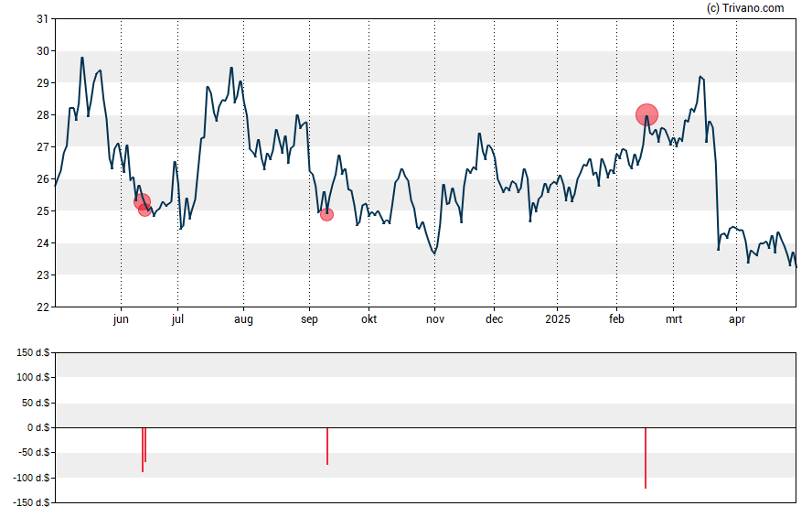Click the '150 d.$' axis label
Image resolution: width=812 pixels, height=517 pixels.
[x=33, y=353]
